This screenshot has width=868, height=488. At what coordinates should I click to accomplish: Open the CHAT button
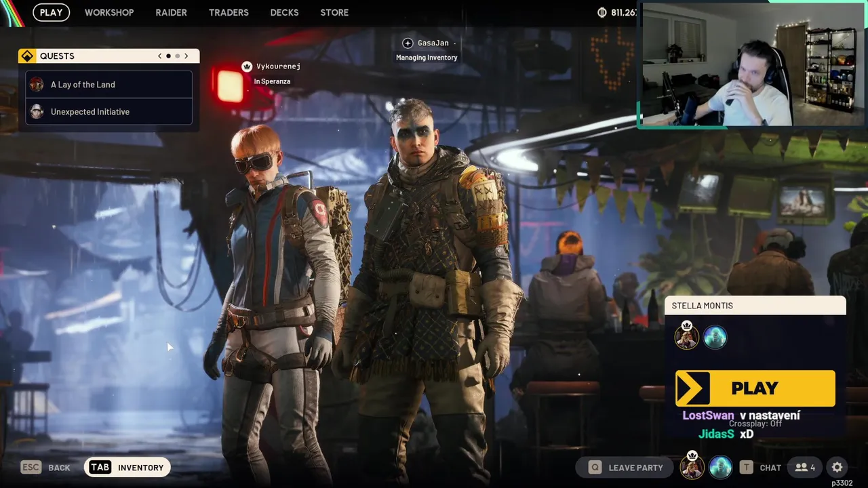(761, 467)
